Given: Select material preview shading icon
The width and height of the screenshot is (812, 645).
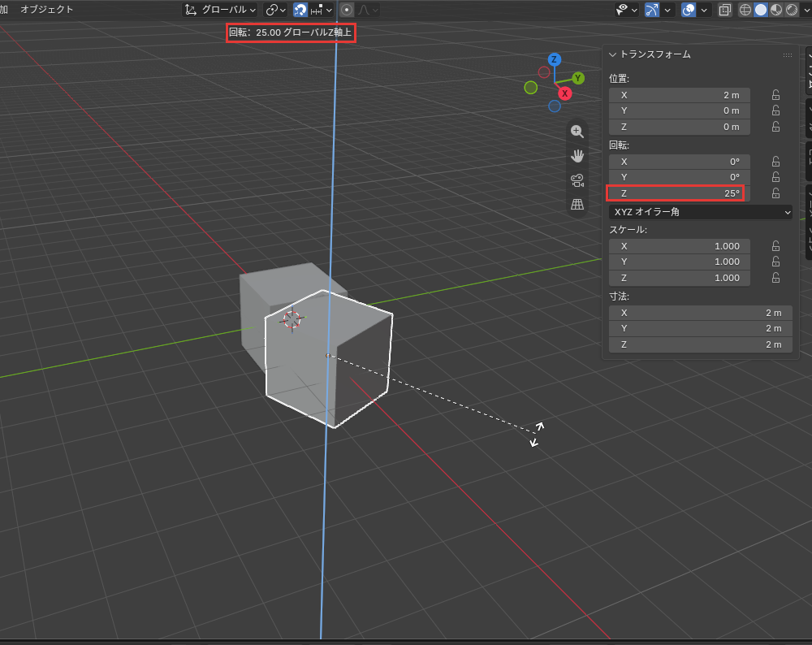Looking at the screenshot, I should click(x=776, y=10).
